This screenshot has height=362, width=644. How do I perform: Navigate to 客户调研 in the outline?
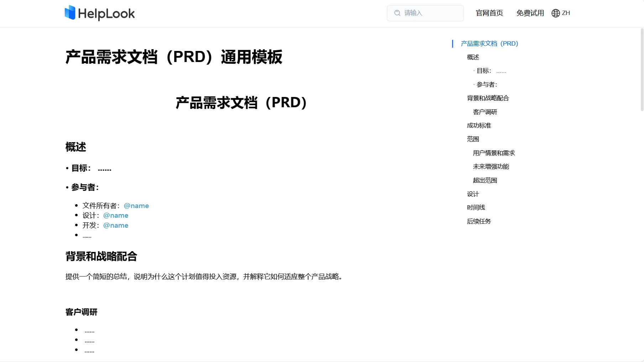coord(485,112)
